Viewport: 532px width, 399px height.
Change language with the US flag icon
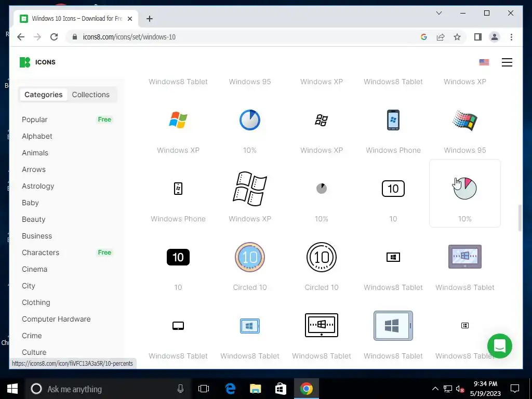(x=484, y=62)
